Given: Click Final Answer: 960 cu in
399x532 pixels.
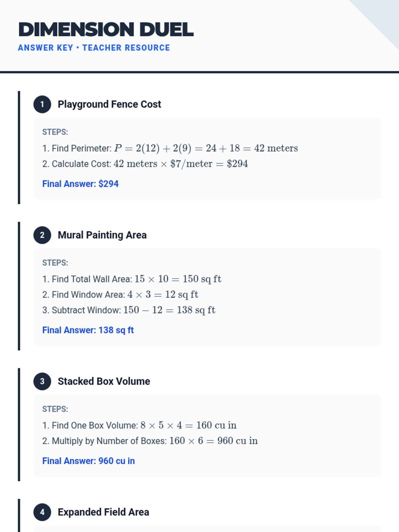Looking at the screenshot, I should pos(88,461).
